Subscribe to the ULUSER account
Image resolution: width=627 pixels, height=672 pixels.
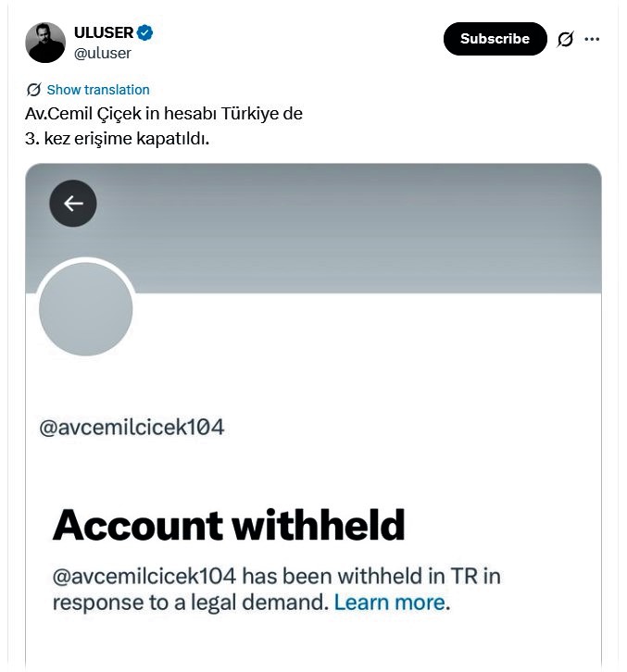(495, 39)
